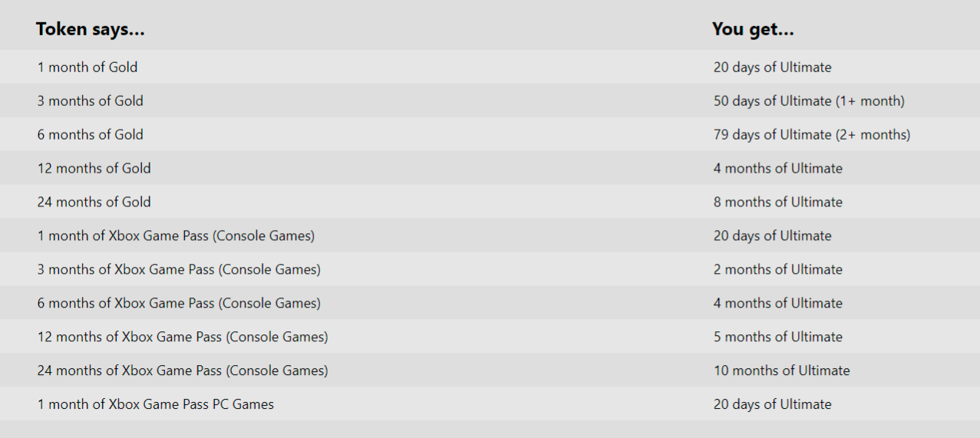The image size is (980, 438).
Task: Select '6 months of Xbox Game Pass (Console Games)'
Action: click(179, 303)
